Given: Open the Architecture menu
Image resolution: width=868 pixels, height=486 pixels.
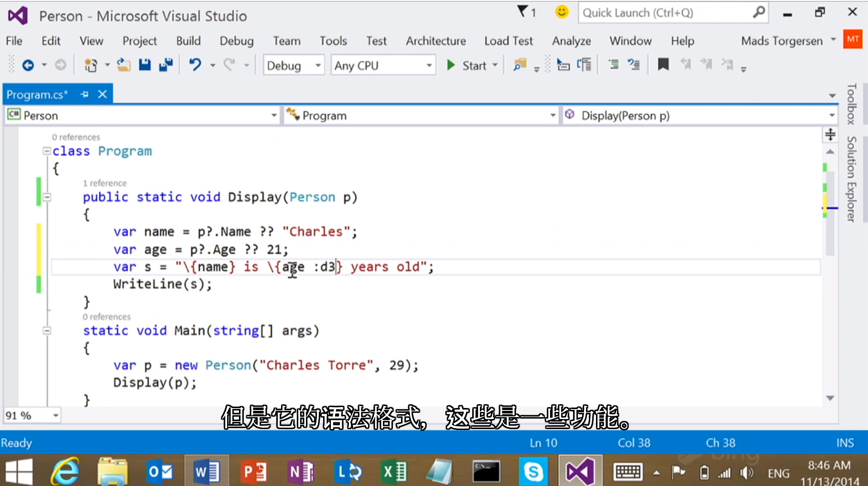Looking at the screenshot, I should pyautogui.click(x=436, y=41).
